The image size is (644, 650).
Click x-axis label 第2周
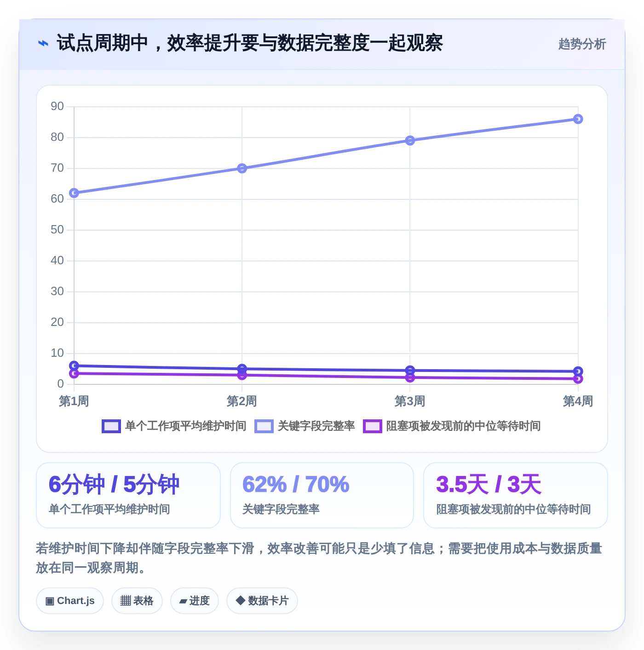click(242, 401)
